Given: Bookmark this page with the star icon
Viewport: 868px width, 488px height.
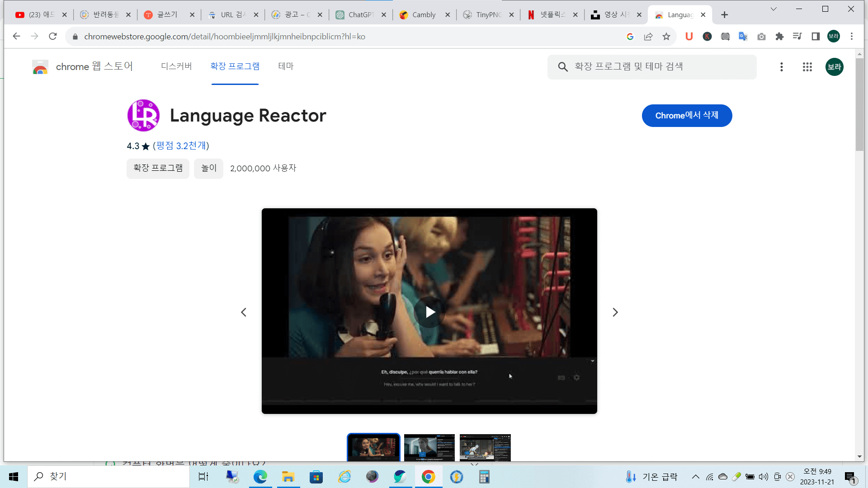Looking at the screenshot, I should tap(666, 37).
